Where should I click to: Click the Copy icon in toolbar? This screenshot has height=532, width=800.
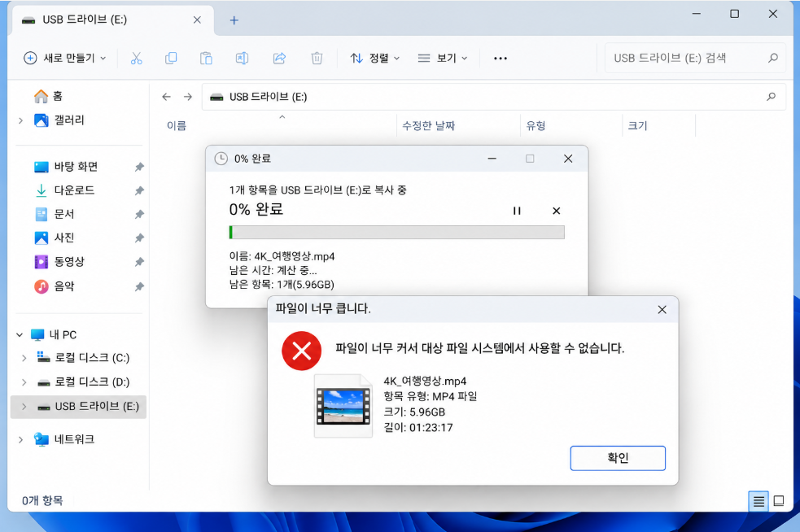171,58
